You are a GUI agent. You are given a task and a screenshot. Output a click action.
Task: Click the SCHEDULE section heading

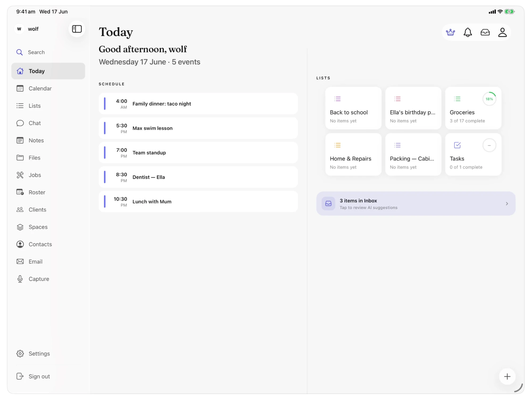pyautogui.click(x=112, y=84)
